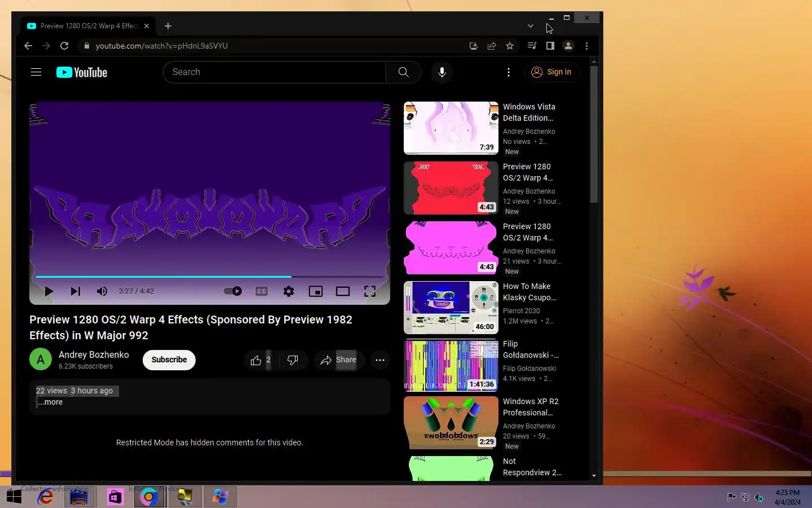Reload the page
The image size is (812, 508).
64,46
